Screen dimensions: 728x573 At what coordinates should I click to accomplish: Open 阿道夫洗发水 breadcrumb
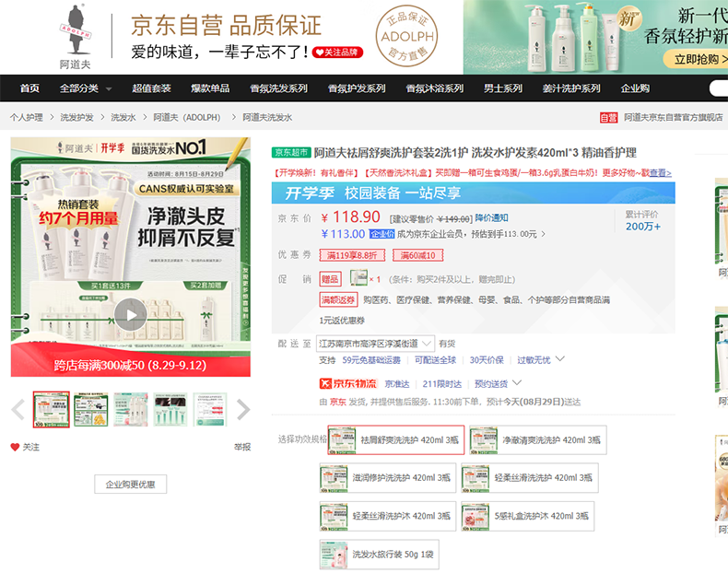(267, 117)
